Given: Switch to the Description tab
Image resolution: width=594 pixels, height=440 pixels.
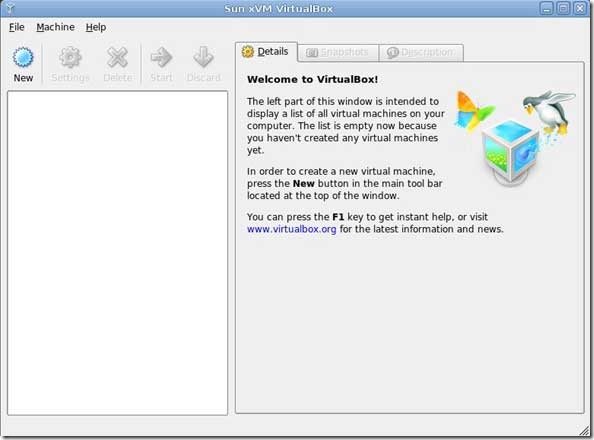Looking at the screenshot, I should (x=421, y=53).
